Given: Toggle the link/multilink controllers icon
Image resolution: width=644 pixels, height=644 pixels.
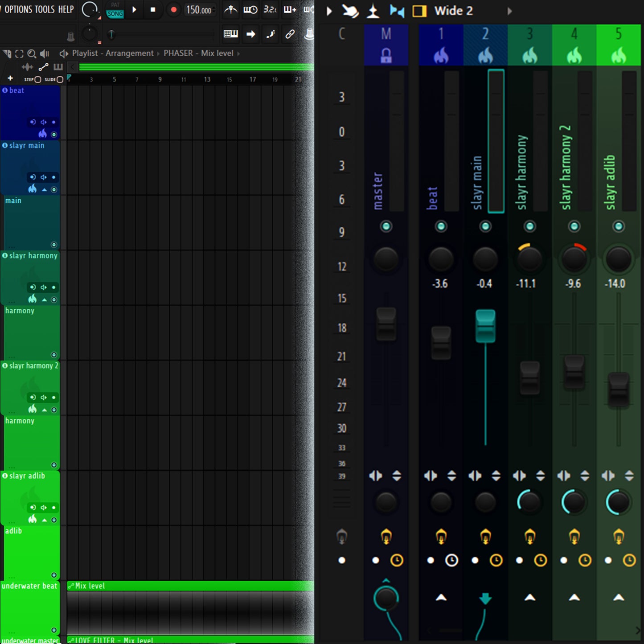Looking at the screenshot, I should (x=290, y=34).
